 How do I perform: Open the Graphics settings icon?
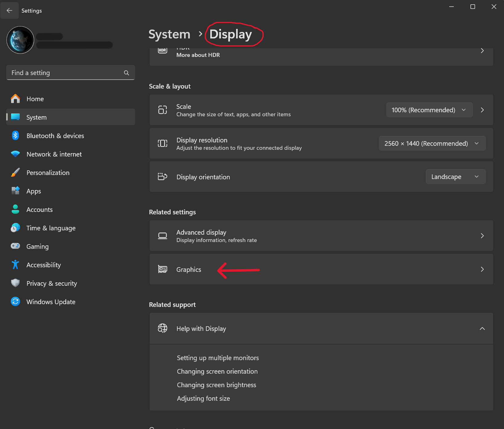[x=162, y=269]
